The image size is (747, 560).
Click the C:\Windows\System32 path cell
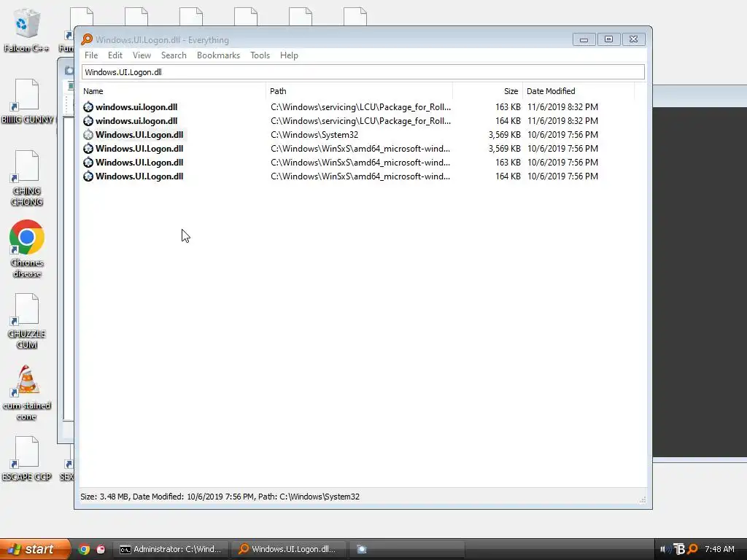tap(314, 135)
